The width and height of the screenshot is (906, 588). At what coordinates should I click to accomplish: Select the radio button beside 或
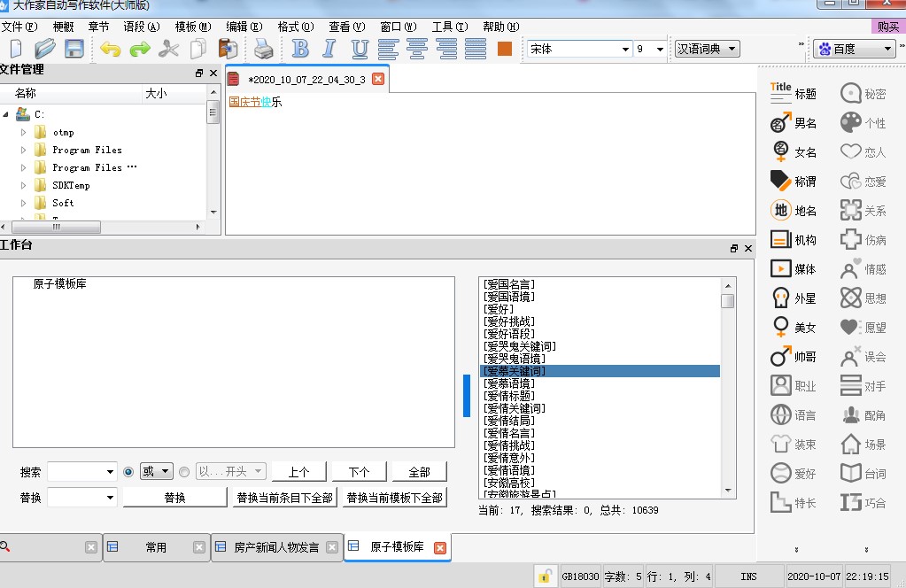click(x=128, y=472)
